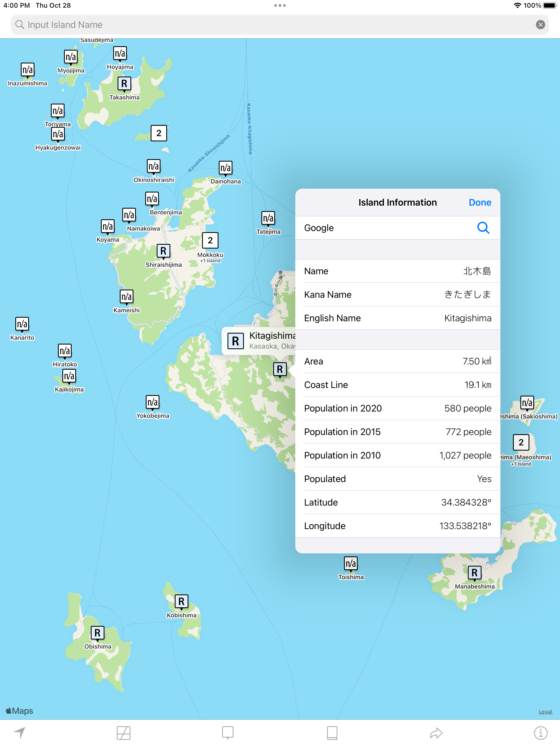
Task: Select the Coast Line 19.1 km row
Action: coord(398,385)
